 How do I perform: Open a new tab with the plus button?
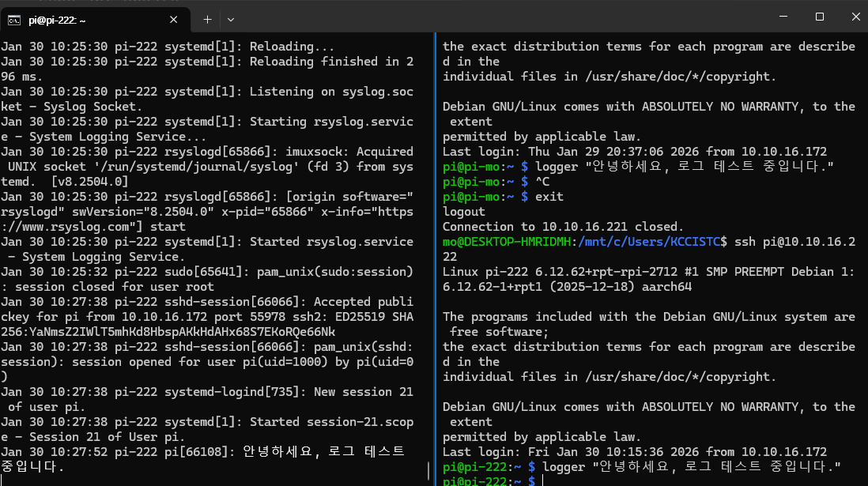pyautogui.click(x=207, y=20)
